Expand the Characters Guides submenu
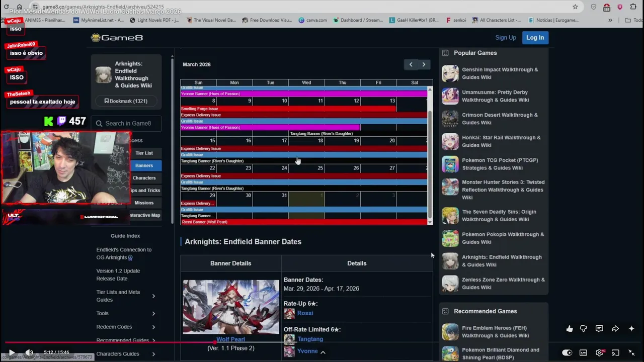 pyautogui.click(x=153, y=354)
